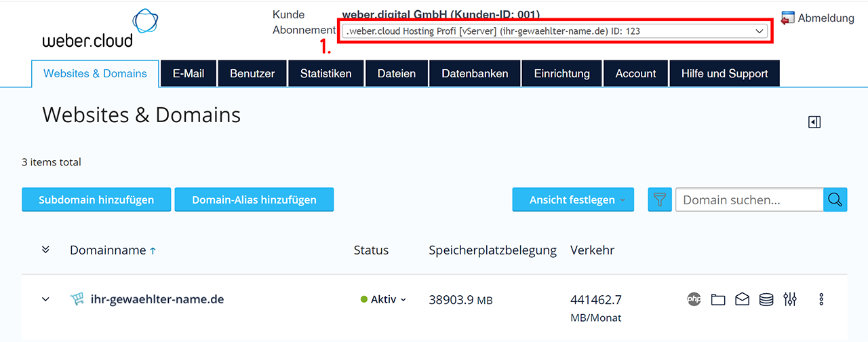Open the Datenbanken tab
868x342 pixels.
[475, 74]
